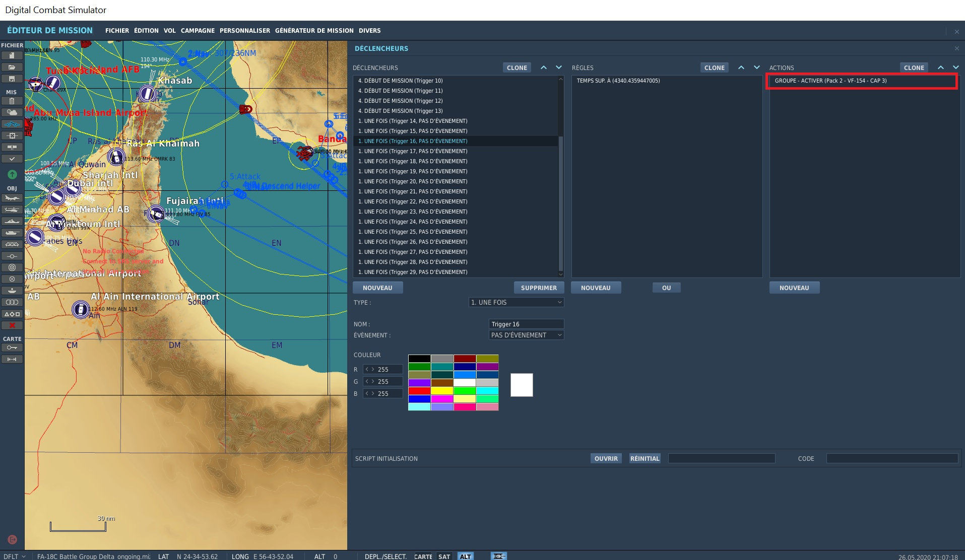Screen dimensions: 965x560
Task: Click NOUVEAU under the RÈGLES list
Action: coord(596,288)
